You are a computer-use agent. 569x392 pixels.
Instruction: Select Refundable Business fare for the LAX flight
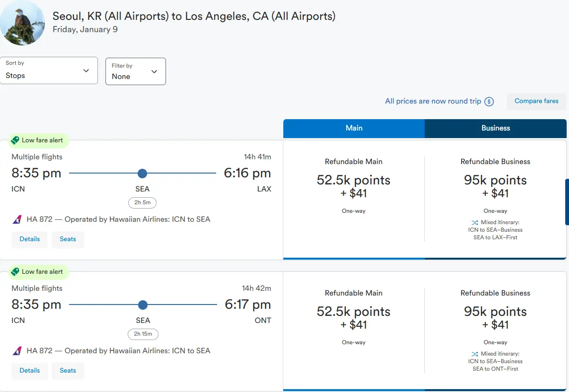point(495,199)
